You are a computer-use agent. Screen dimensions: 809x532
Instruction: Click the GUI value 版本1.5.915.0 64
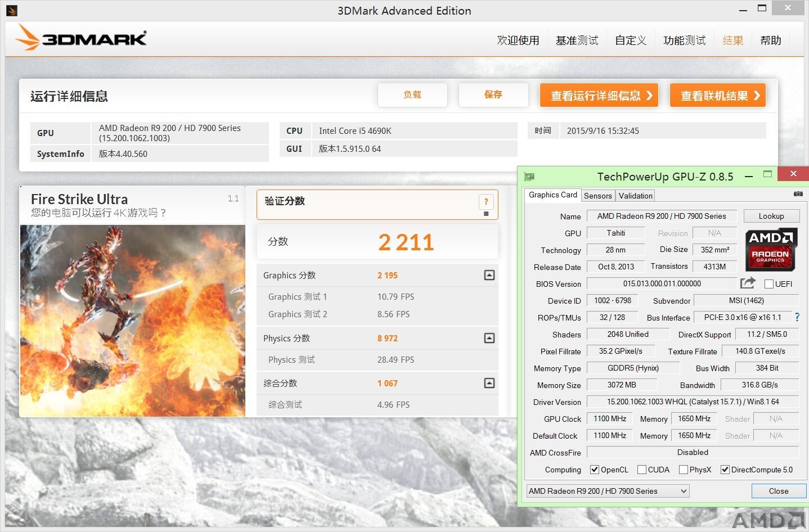pos(350,149)
